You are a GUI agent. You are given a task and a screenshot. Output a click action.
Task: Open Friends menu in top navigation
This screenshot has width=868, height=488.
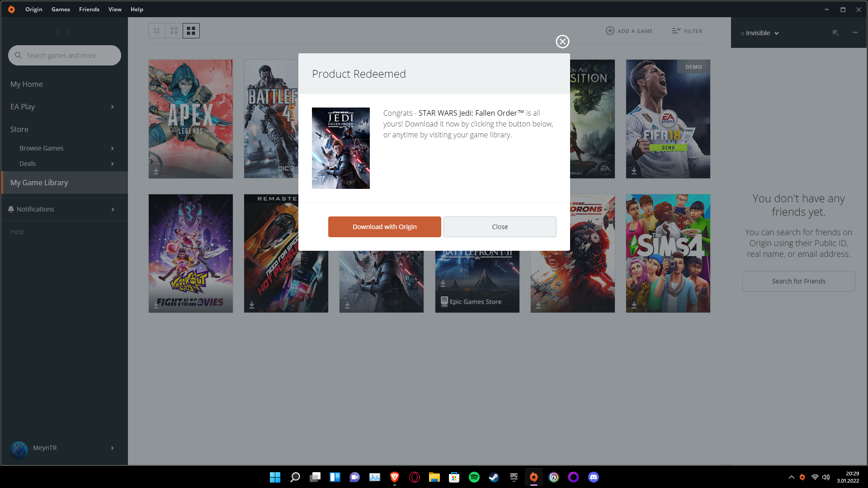(x=88, y=9)
